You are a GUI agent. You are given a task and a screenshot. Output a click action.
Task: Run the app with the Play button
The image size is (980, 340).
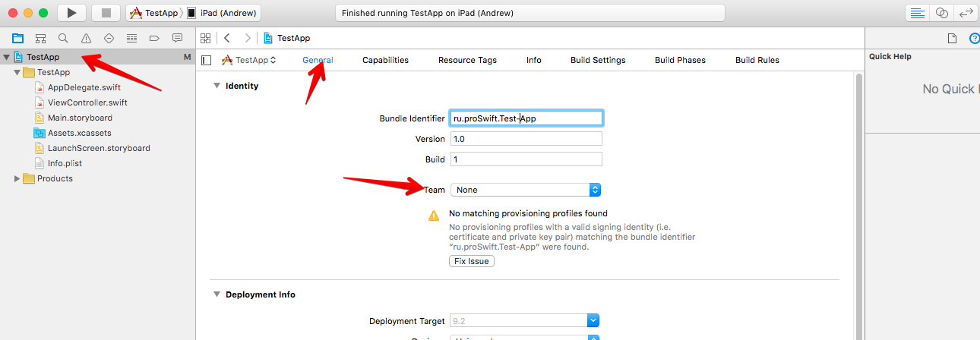(71, 13)
